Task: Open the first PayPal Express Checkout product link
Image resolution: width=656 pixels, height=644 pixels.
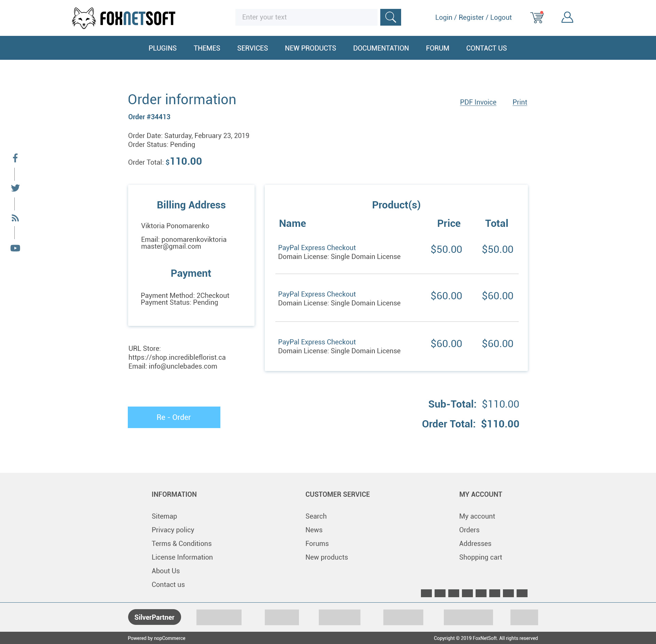Action: click(x=317, y=247)
